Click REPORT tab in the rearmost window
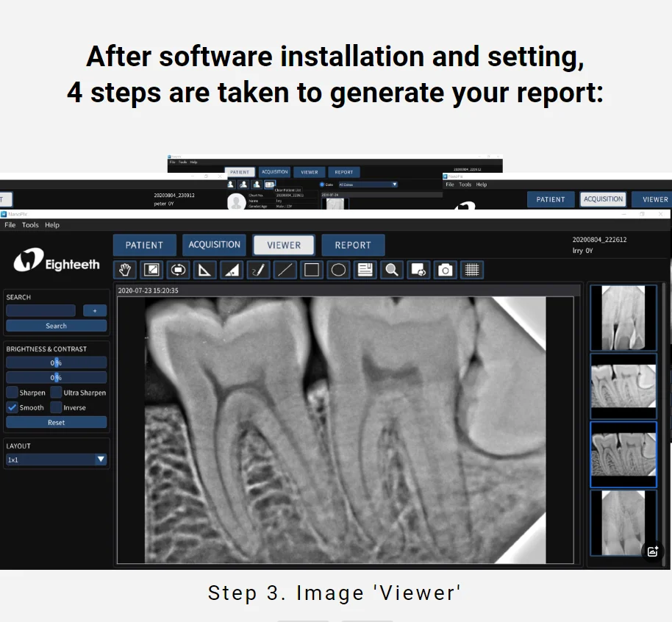The height and width of the screenshot is (622, 672). coord(343,172)
